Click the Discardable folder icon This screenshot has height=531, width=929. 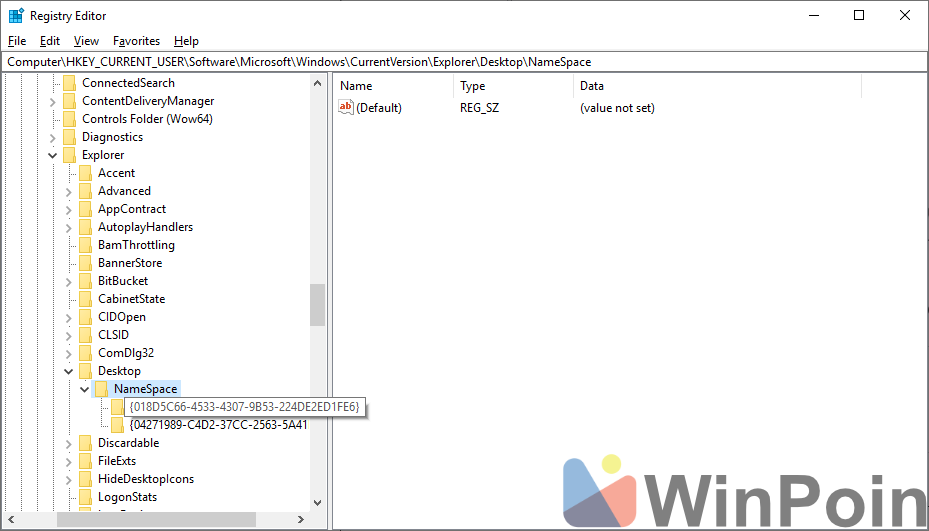tap(85, 443)
